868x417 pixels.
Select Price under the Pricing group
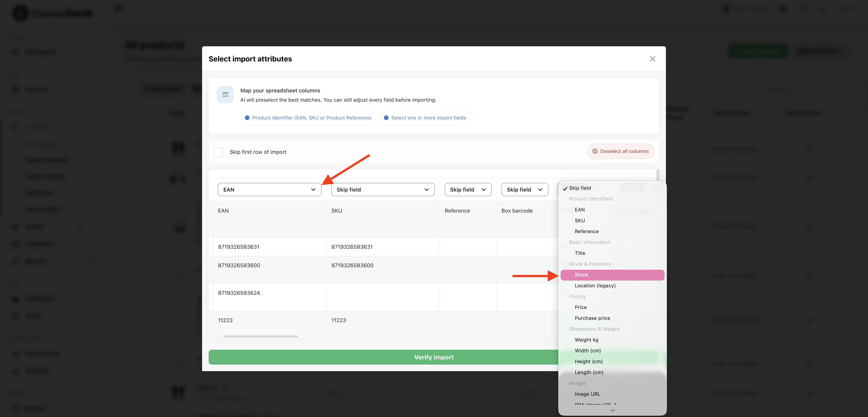pyautogui.click(x=612, y=307)
